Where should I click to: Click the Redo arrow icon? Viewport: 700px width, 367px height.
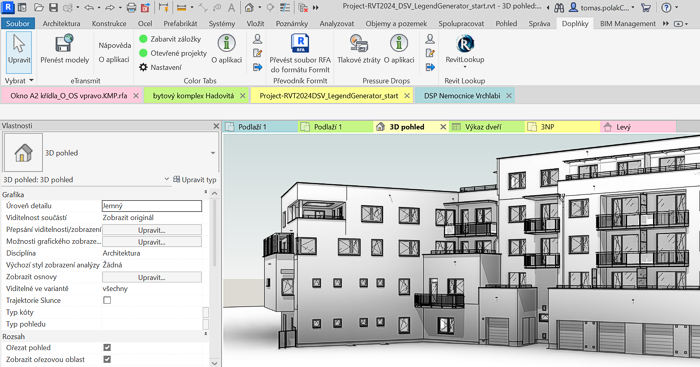pos(109,7)
